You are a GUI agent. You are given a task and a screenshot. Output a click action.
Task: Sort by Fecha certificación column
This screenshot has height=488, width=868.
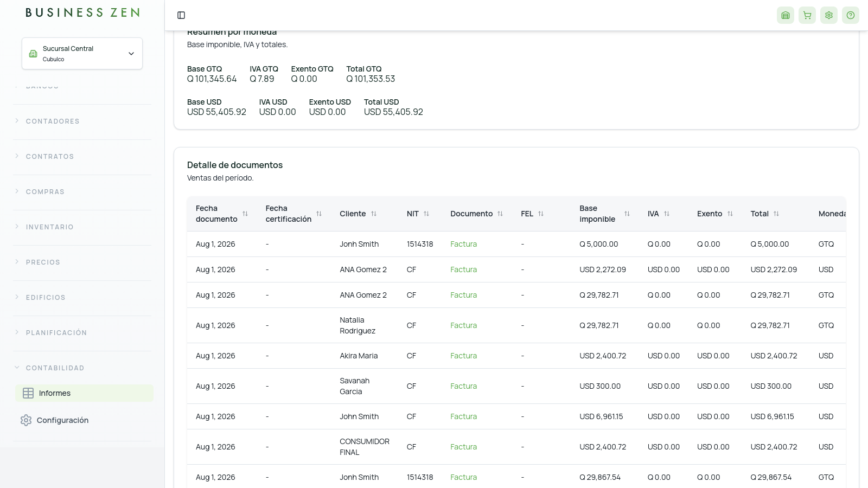pos(319,214)
